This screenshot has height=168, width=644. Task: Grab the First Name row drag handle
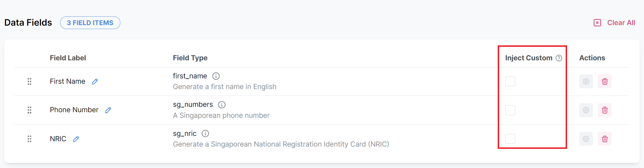[29, 81]
